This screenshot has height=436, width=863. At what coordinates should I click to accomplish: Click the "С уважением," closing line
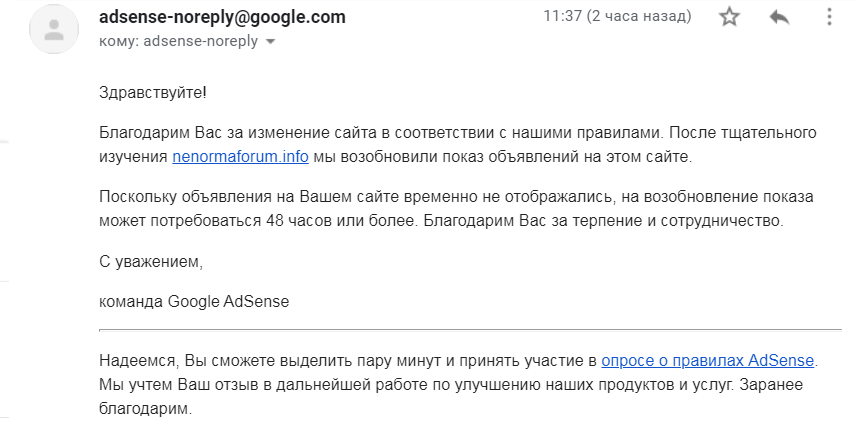(x=151, y=262)
